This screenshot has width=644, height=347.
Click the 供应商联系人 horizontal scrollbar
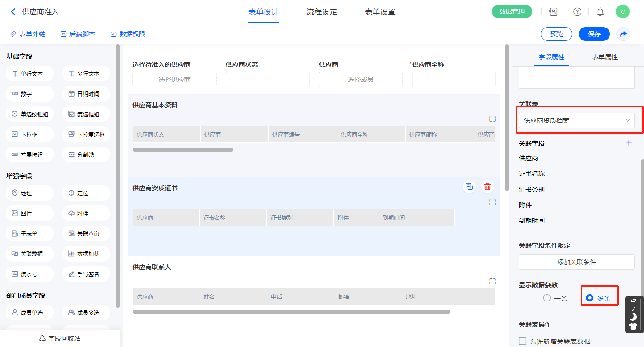291,312
